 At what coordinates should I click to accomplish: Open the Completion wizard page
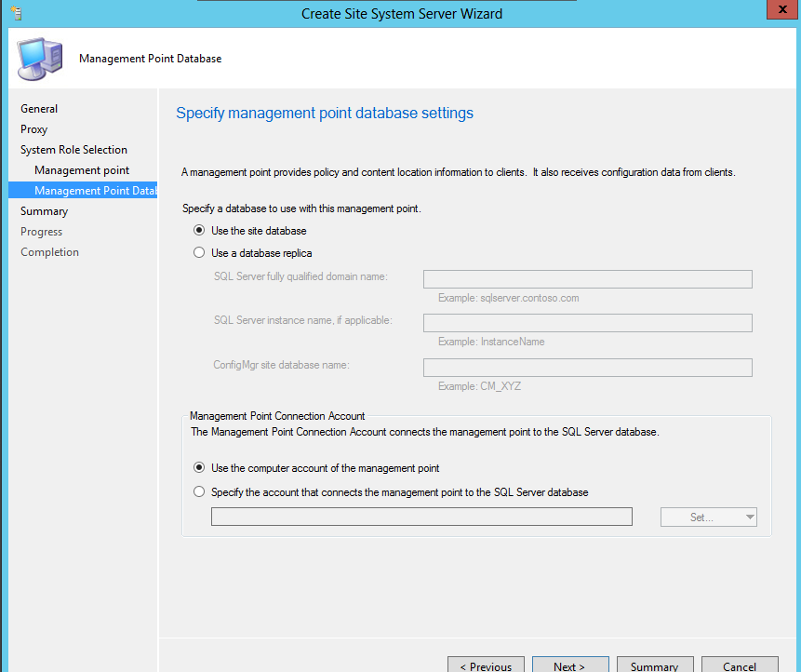[x=49, y=251]
